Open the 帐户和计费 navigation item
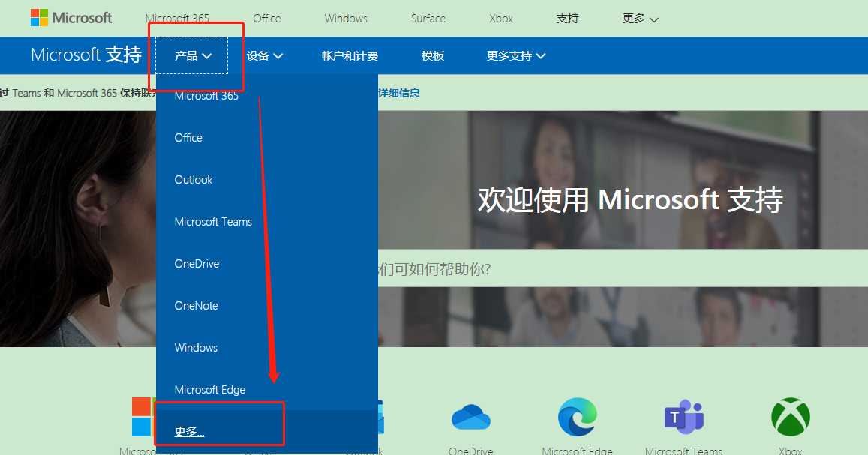868x455 pixels. [x=350, y=55]
